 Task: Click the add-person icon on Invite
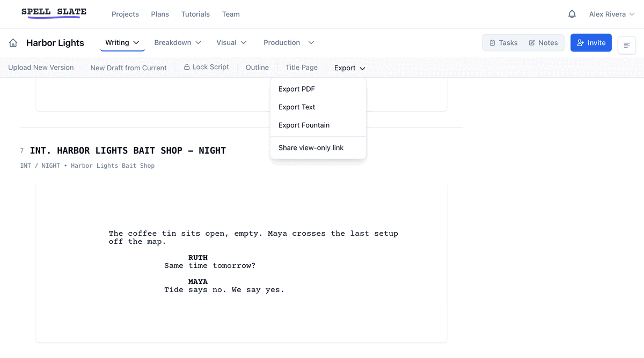point(580,43)
